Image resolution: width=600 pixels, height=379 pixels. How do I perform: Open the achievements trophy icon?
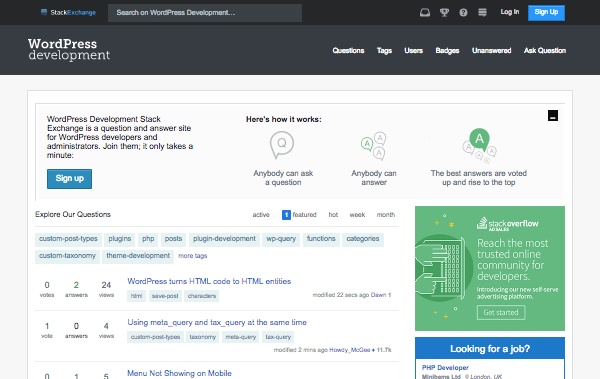(444, 13)
